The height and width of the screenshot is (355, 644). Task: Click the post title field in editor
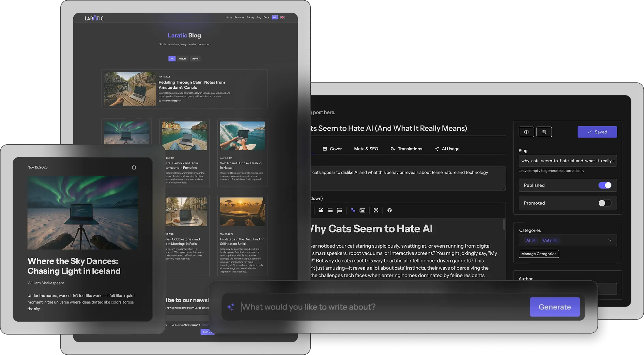tap(408, 129)
